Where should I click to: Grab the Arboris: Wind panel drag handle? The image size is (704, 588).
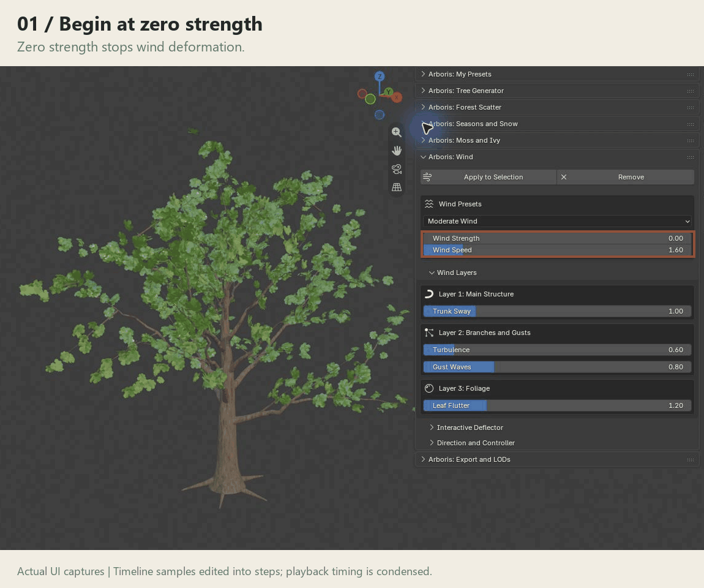click(x=691, y=157)
